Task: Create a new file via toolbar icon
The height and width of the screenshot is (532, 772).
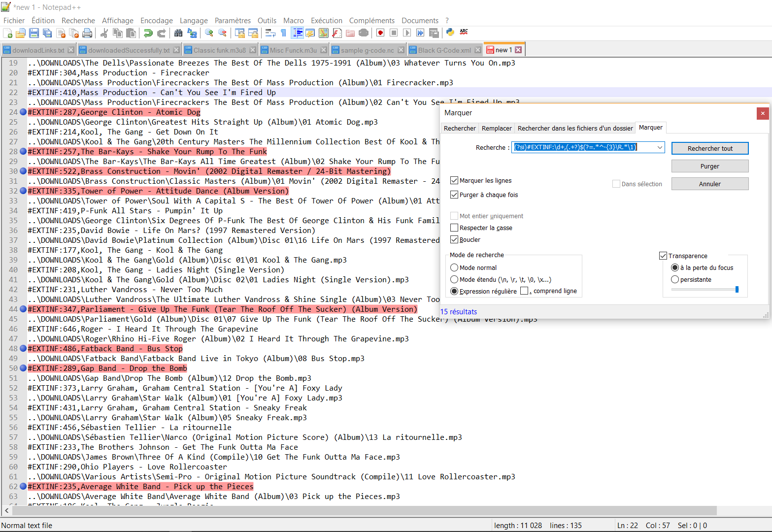Action: pyautogui.click(x=7, y=33)
